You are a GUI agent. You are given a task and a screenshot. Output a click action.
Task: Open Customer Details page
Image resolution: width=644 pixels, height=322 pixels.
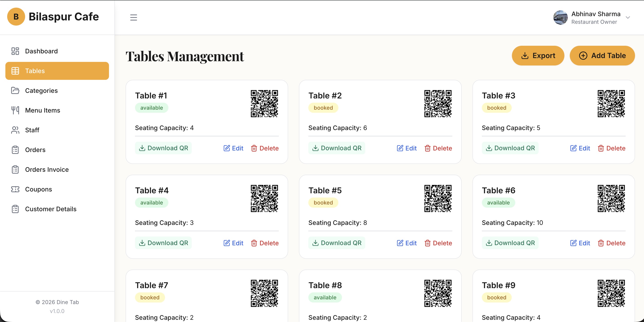click(57, 209)
